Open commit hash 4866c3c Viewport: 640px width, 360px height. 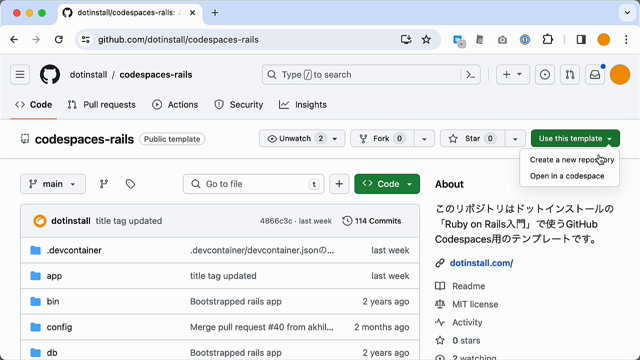tap(276, 221)
